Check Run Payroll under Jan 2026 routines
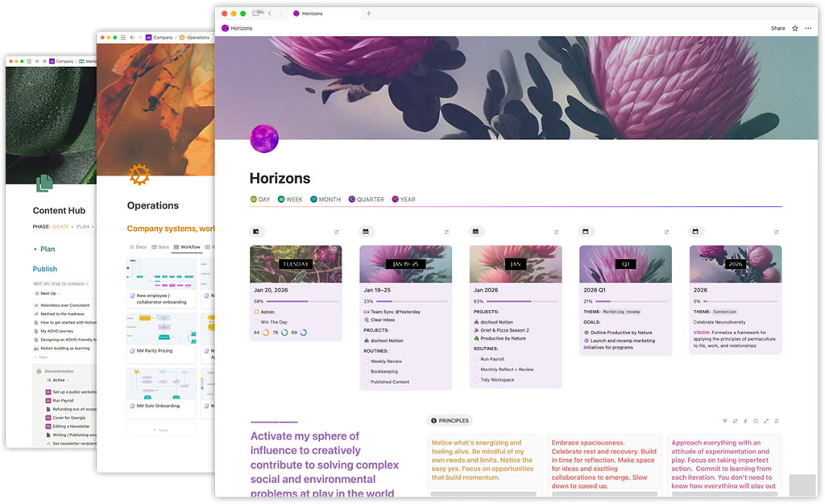Viewport: 825px width, 504px height. pos(476,359)
